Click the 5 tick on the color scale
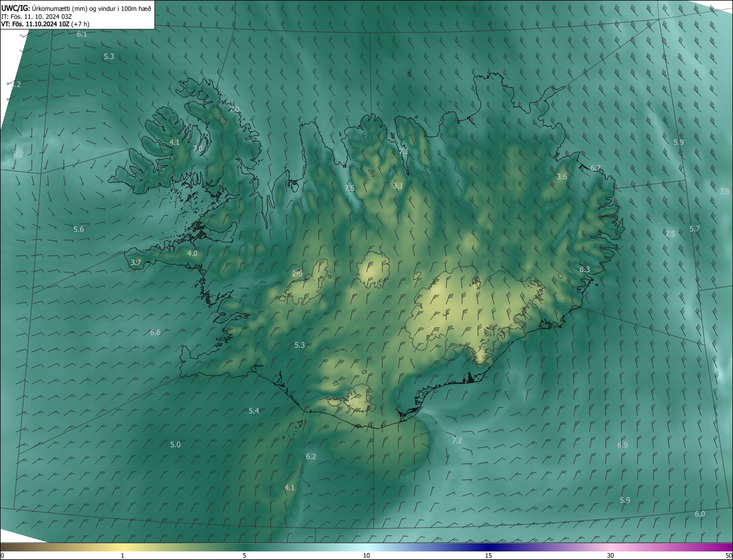 tap(245, 556)
